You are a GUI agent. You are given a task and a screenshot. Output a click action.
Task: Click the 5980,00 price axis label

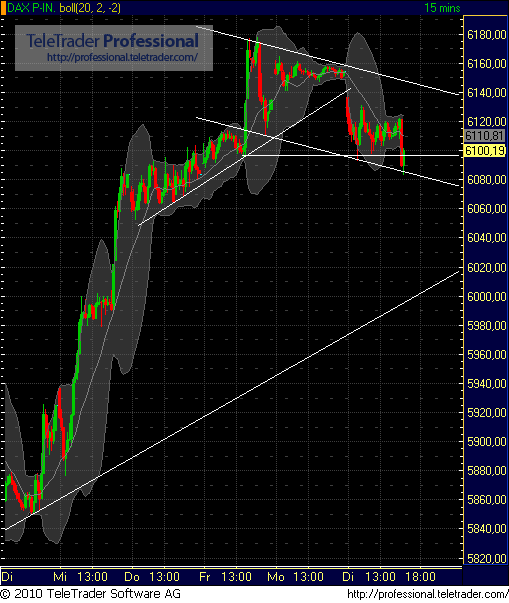point(486,326)
